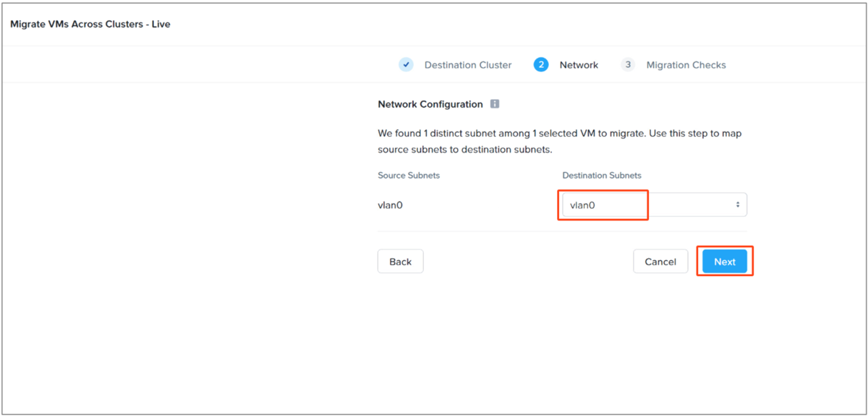
Task: Click the 'source subnets to destination subnets' text line
Action: point(465,150)
